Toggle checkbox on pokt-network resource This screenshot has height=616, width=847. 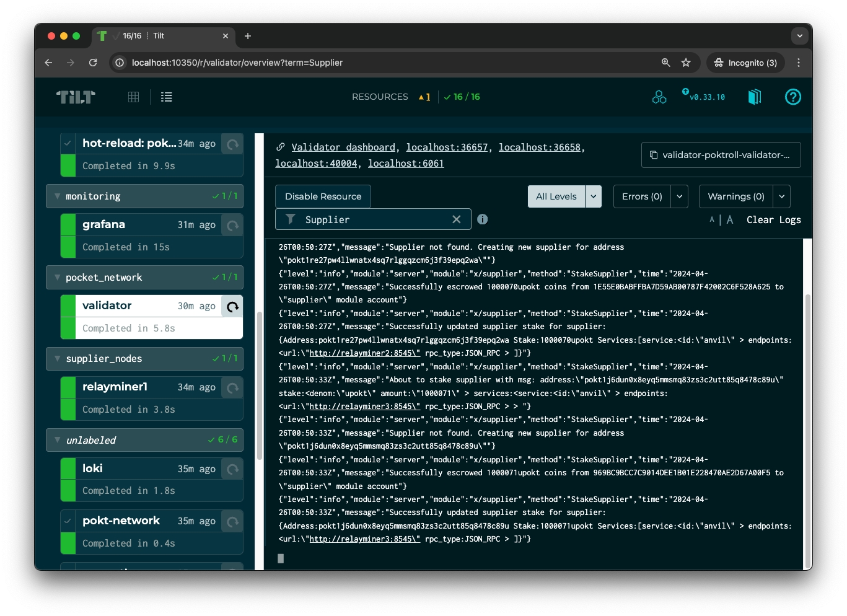tap(68, 521)
